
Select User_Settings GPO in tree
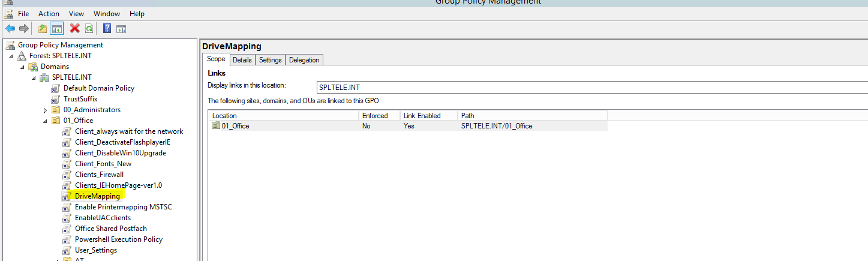[x=96, y=250]
